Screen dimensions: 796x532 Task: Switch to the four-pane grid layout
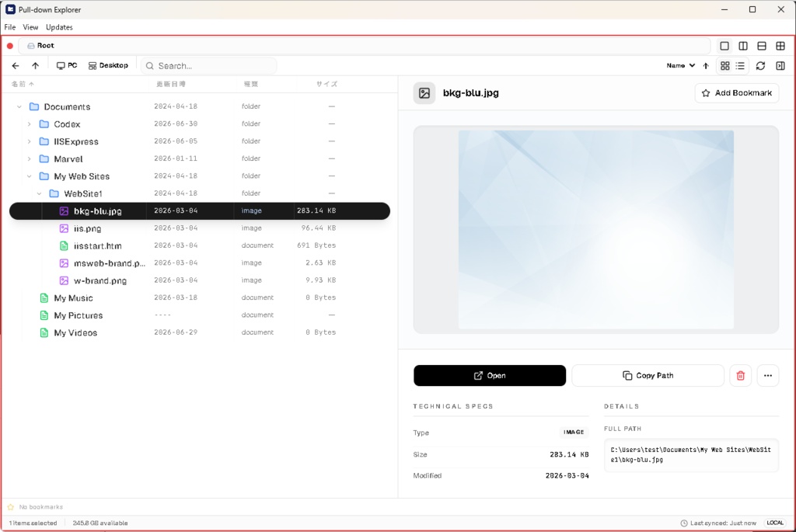tap(780, 46)
